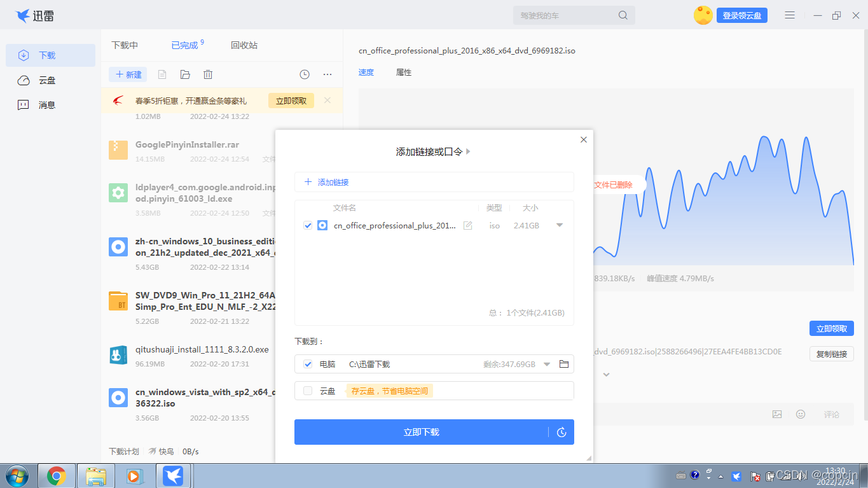Open the download folder icon in toolbar
Image resolution: width=868 pixels, height=488 pixels.
click(x=185, y=74)
